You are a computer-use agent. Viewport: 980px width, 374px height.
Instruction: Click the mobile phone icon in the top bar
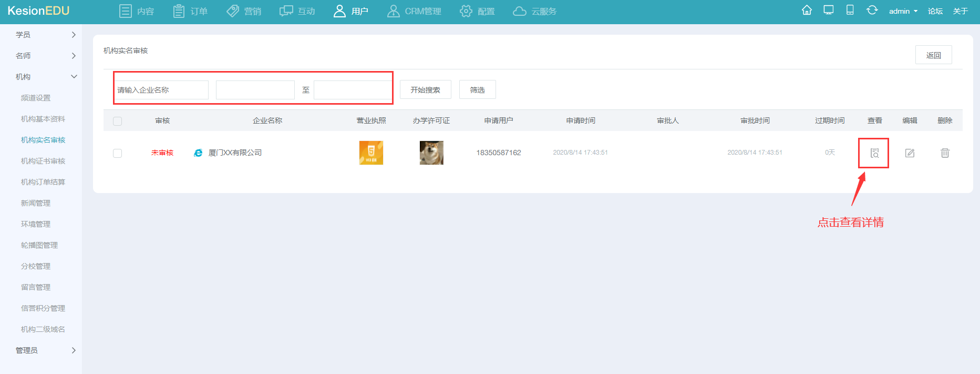pyautogui.click(x=850, y=11)
